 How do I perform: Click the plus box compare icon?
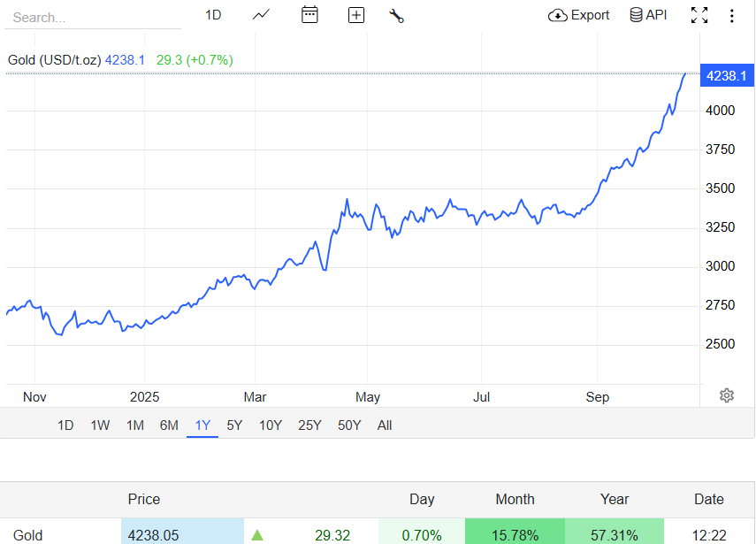click(356, 15)
